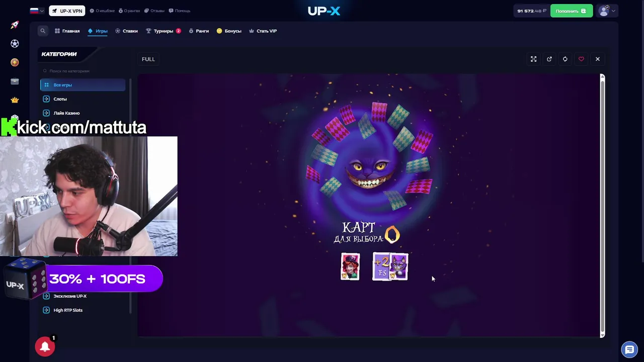Screen dimensions: 644x362
Task: Click the game window vertical scrollbar
Action: click(x=602, y=205)
